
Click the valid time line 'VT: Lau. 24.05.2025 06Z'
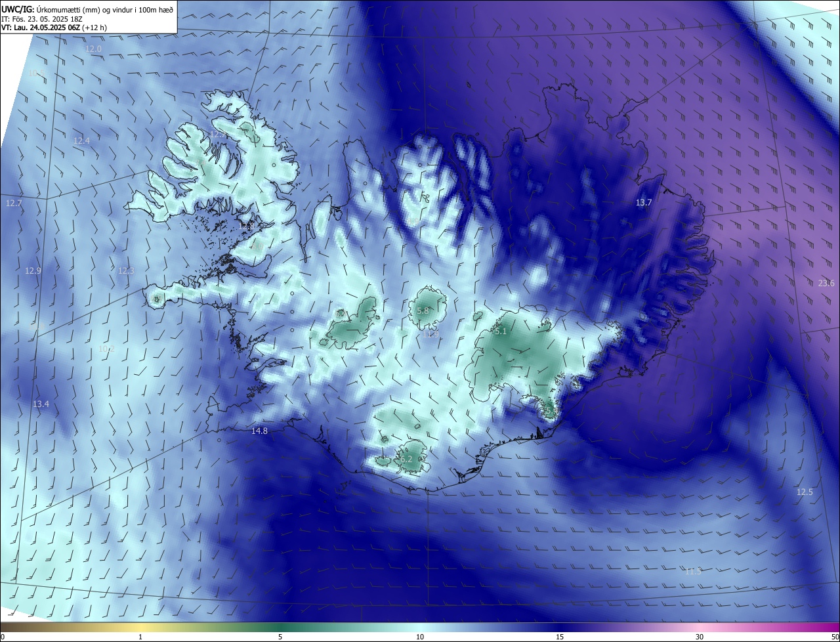point(41,28)
